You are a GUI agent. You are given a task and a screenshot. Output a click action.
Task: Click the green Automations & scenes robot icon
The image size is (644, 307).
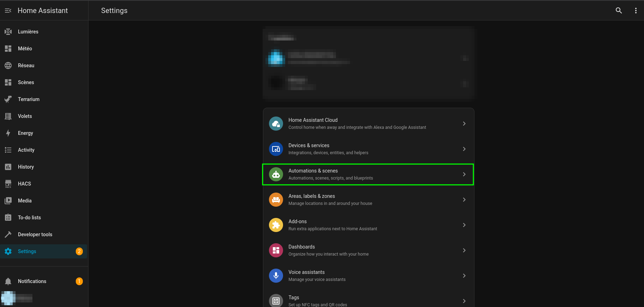(276, 174)
